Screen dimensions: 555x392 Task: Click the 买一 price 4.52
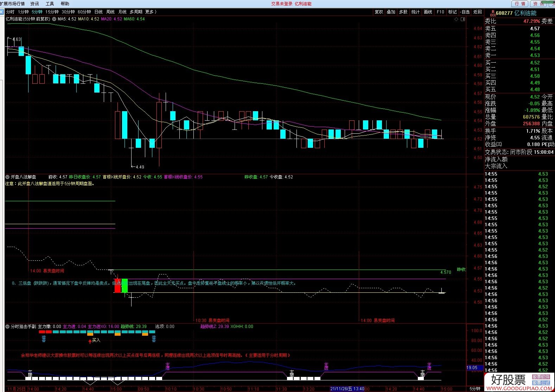535,63
